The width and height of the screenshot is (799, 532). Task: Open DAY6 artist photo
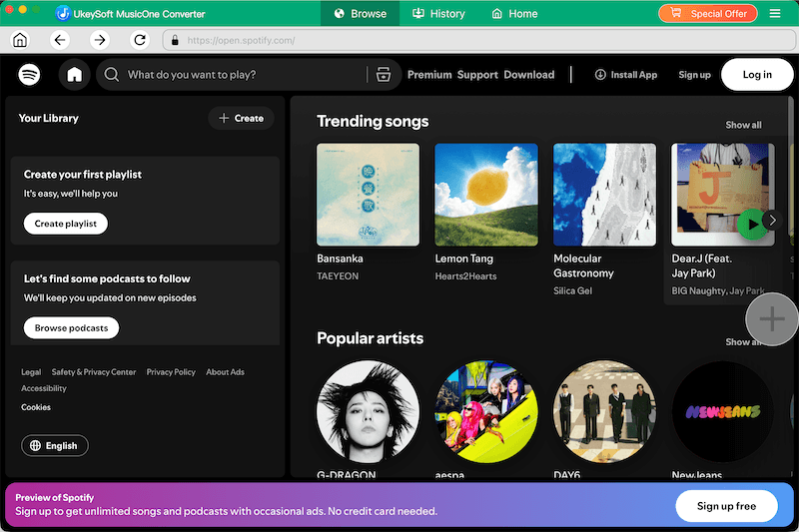(x=605, y=412)
